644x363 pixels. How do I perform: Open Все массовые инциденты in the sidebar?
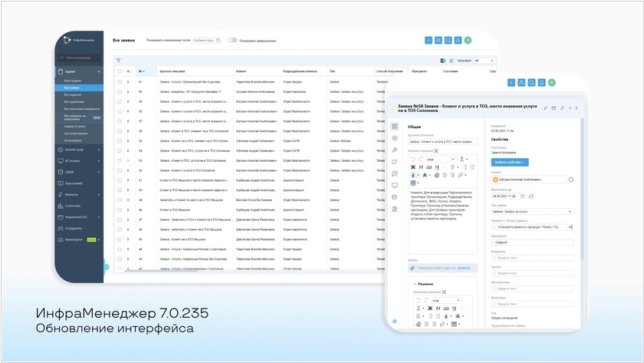(x=82, y=109)
